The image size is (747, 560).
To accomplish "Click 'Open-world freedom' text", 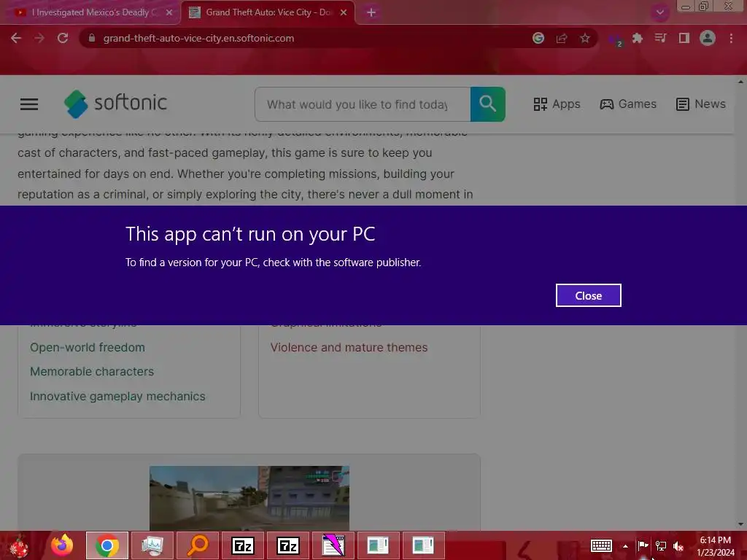I will pos(88,347).
